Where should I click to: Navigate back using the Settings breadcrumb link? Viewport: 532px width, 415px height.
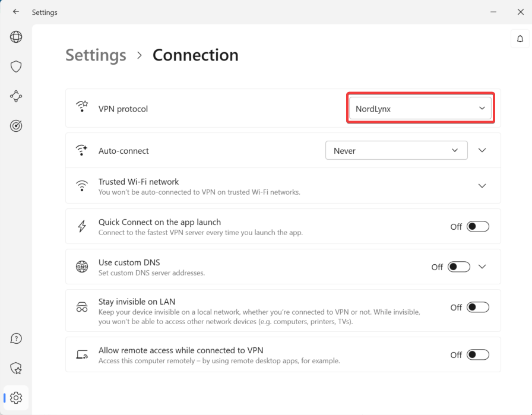tap(96, 55)
